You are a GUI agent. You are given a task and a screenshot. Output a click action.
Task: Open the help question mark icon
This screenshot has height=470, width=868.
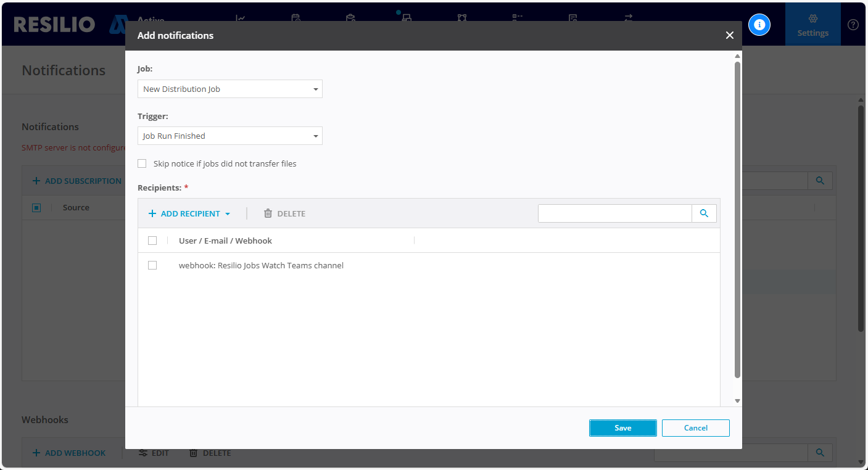(x=853, y=25)
